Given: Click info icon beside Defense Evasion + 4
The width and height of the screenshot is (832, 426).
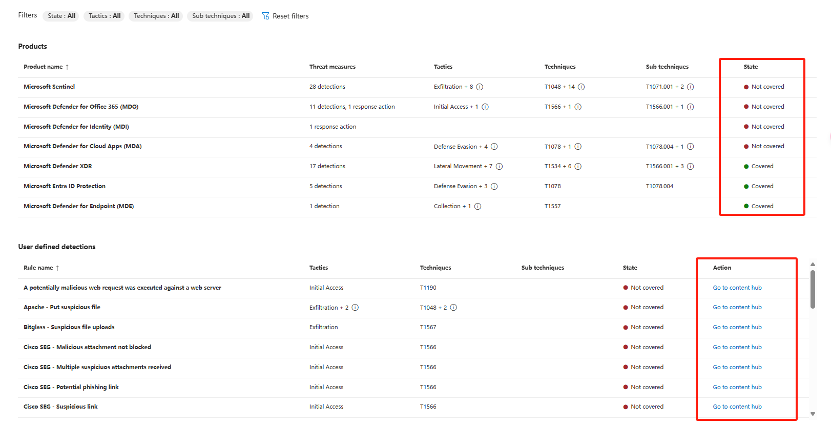Looking at the screenshot, I should [494, 146].
